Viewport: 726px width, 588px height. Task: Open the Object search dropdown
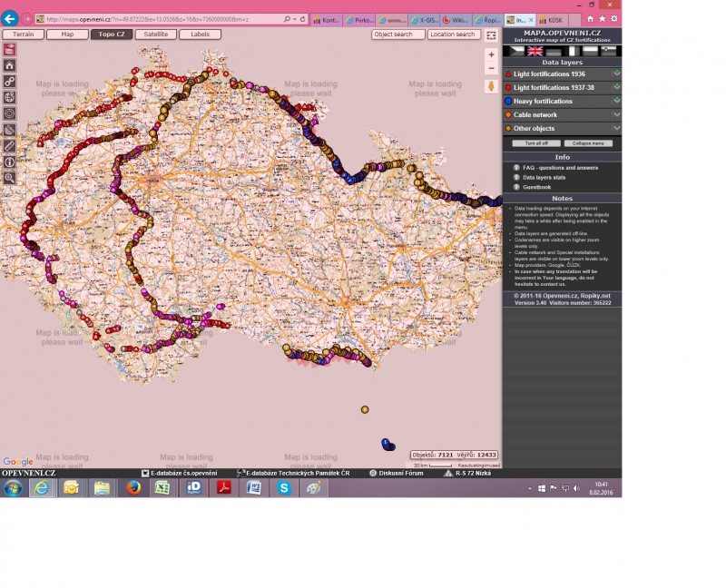coord(398,34)
